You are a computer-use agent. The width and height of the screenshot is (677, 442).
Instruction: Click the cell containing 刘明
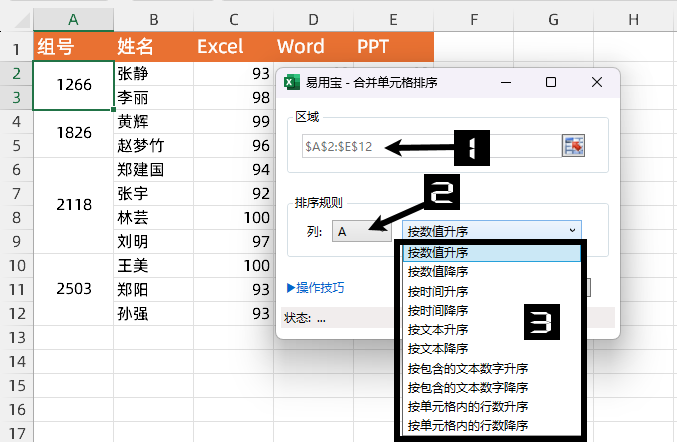point(153,241)
